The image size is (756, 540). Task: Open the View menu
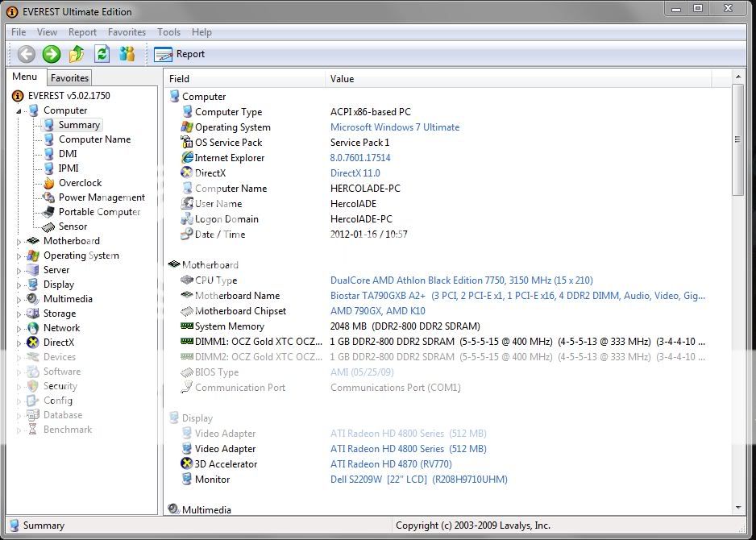tap(47, 32)
